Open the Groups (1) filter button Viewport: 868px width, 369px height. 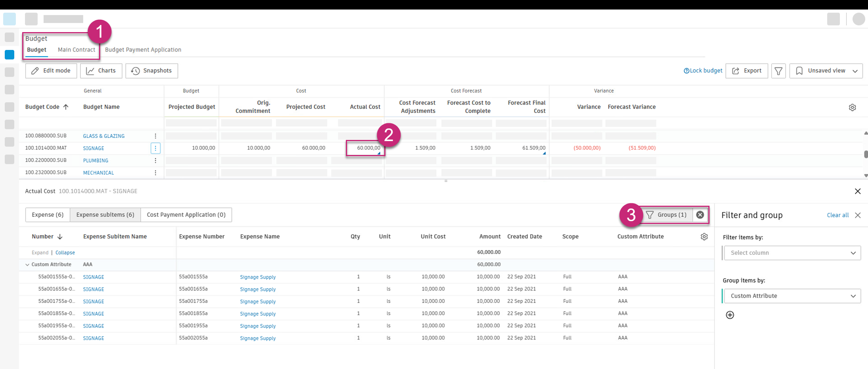point(666,215)
